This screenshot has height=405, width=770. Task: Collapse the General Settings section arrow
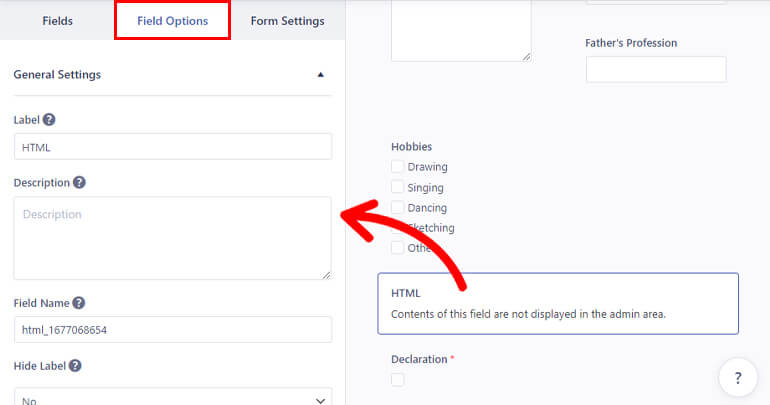click(x=320, y=74)
